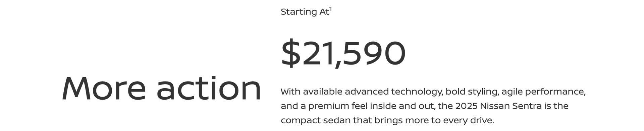Click the dollar sign in the price
Screen dimensions: 644x131
[291, 53]
